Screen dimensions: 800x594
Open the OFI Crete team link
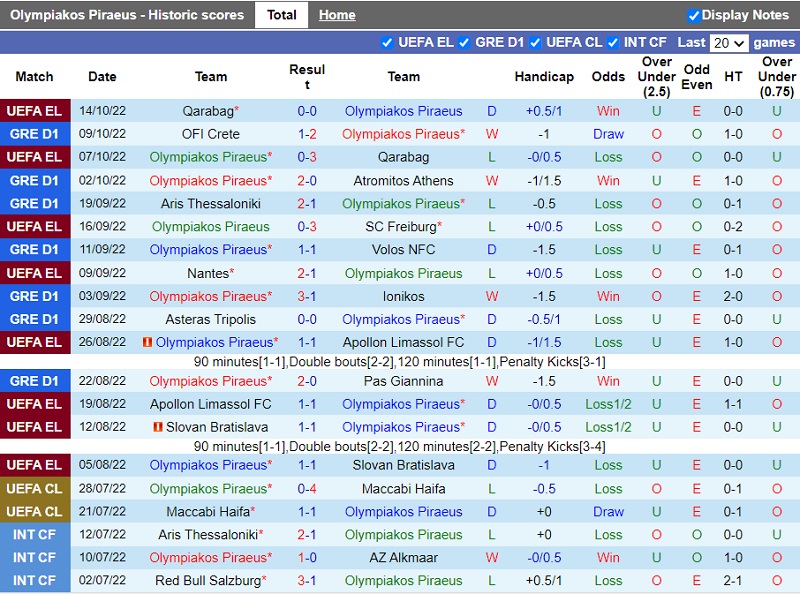(210, 134)
